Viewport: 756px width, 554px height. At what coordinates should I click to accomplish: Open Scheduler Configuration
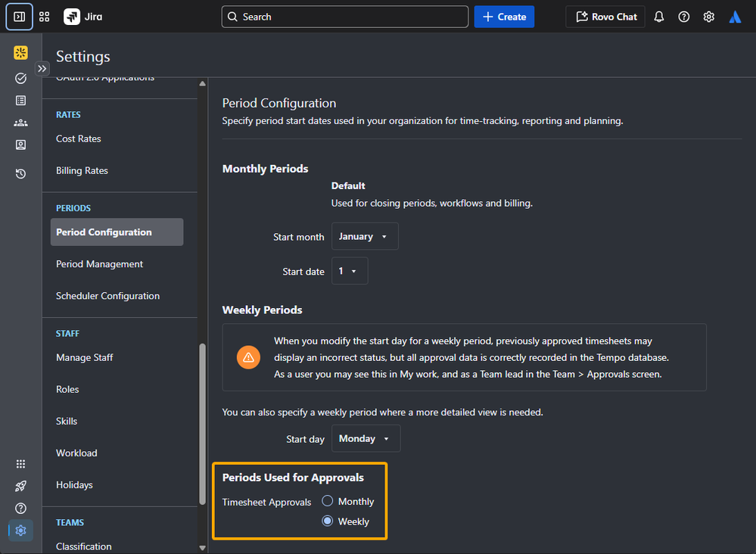pos(107,296)
